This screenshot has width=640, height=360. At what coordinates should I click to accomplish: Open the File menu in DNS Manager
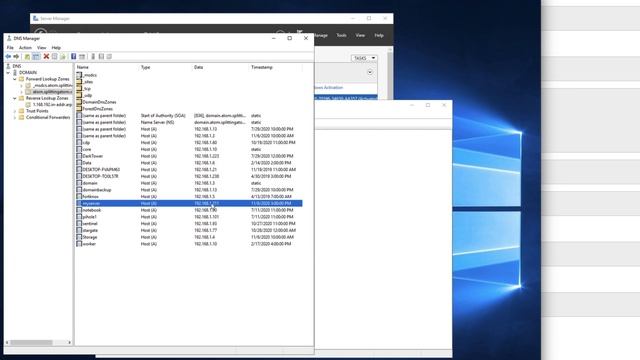tap(10, 48)
